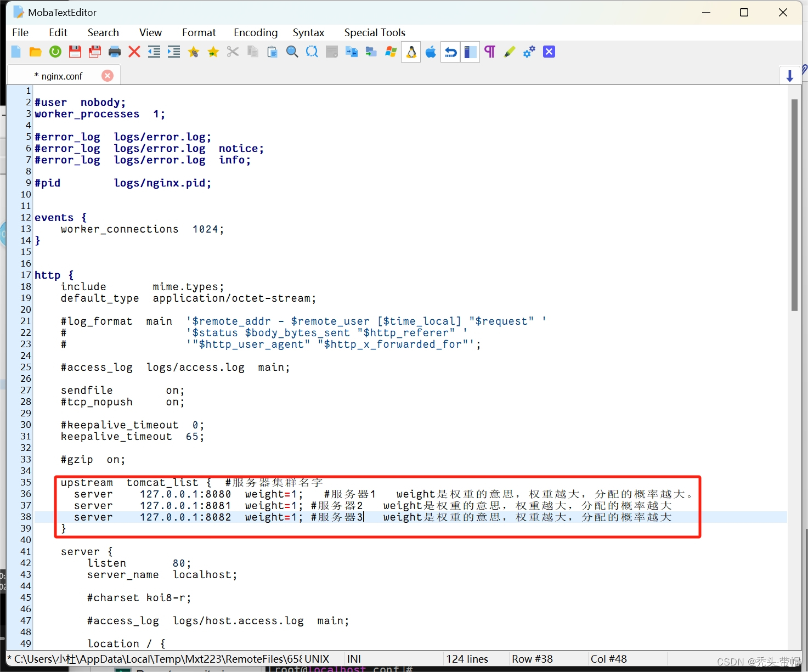Select the nginx.conf tab

tap(61, 76)
